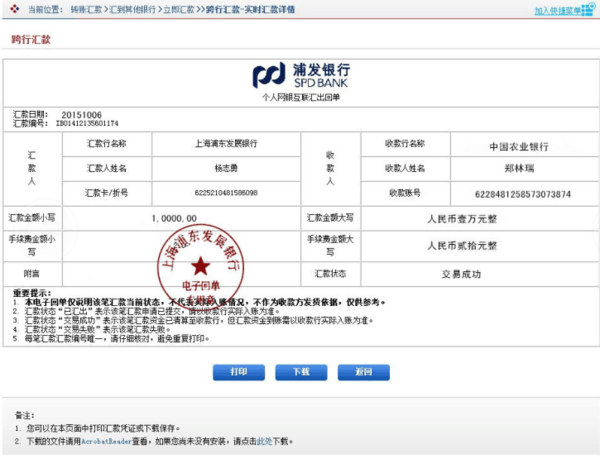Click the SPD BANK logo

[301, 75]
